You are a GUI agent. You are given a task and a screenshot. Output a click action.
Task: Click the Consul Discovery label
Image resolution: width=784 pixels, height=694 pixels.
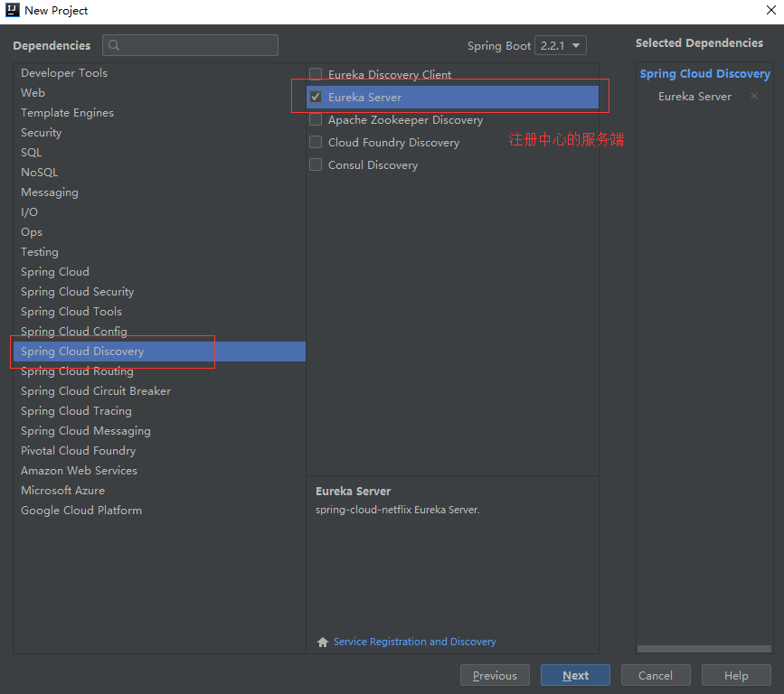click(373, 164)
